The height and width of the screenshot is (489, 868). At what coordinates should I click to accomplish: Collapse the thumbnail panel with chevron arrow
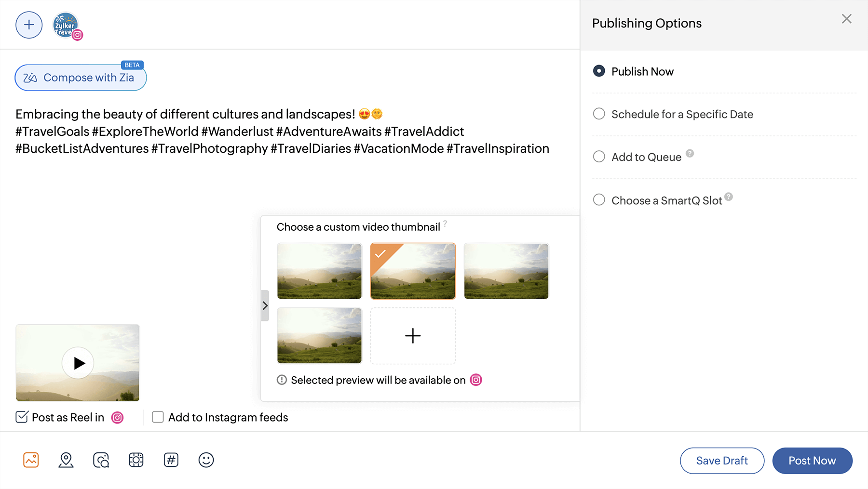(x=265, y=305)
